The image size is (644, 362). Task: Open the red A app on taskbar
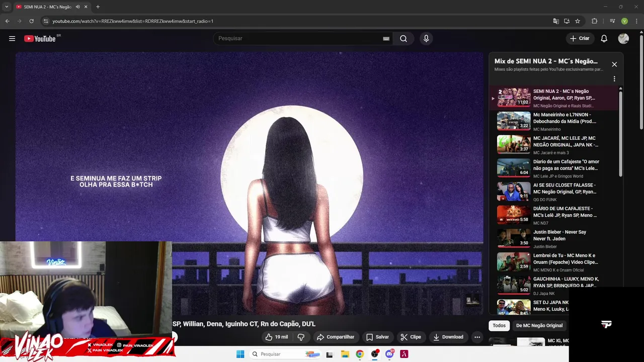point(404,354)
